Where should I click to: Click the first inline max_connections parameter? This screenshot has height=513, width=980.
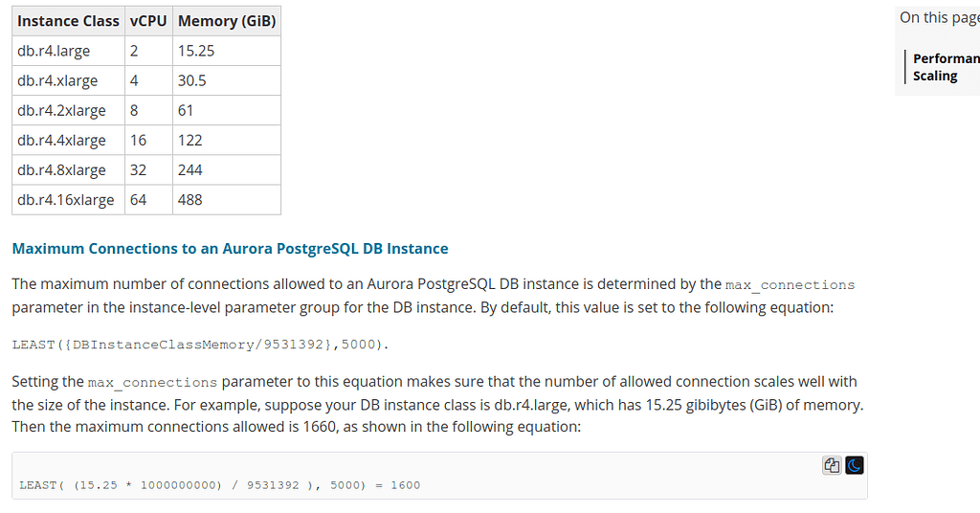point(790,285)
